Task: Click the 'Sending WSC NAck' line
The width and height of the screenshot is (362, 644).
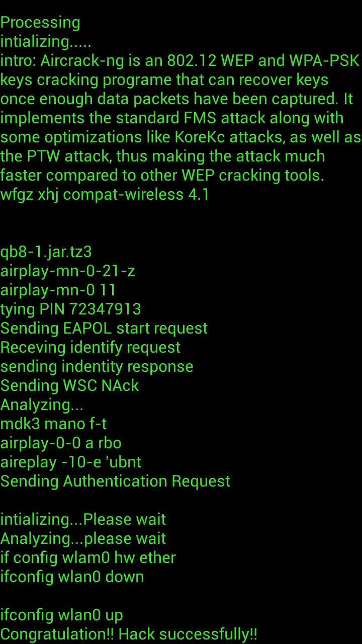Action: pyautogui.click(x=70, y=385)
